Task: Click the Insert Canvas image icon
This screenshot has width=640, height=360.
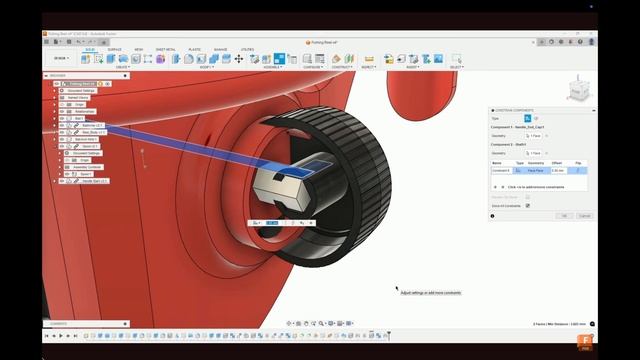Action: [438, 59]
